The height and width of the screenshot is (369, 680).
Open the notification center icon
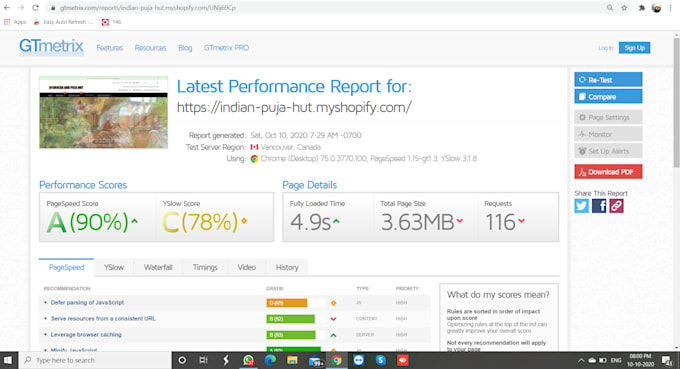click(x=667, y=360)
